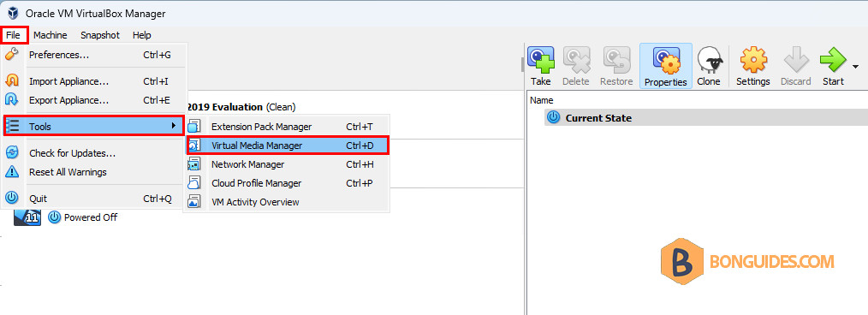Viewport: 868px width, 315px height.
Task: Click the Tools list icon
Action: pos(13,126)
